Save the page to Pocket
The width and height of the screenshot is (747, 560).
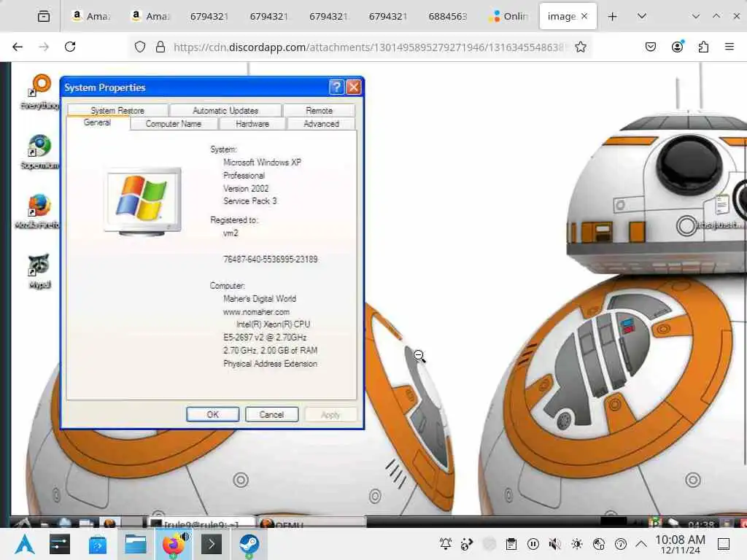pos(650,47)
